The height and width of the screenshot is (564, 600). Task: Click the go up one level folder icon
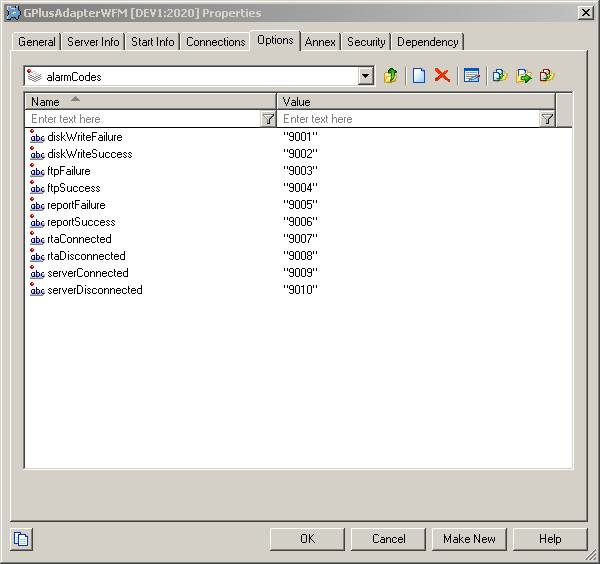click(391, 75)
